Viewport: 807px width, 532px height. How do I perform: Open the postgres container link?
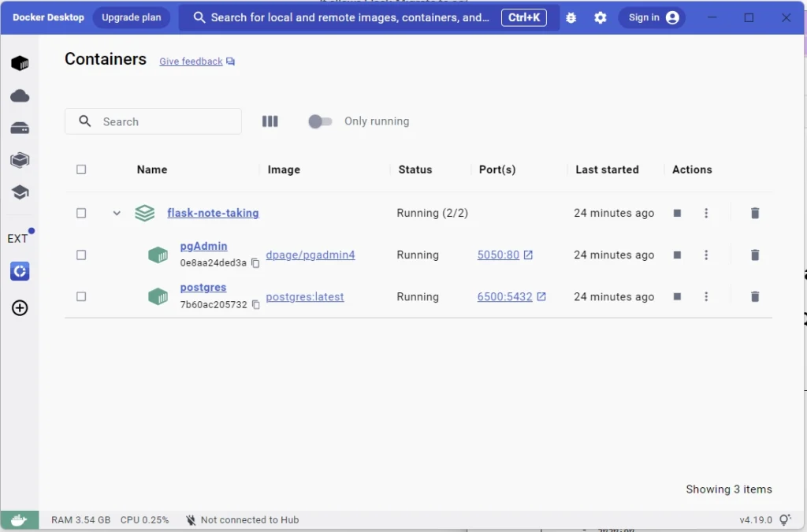[203, 287]
